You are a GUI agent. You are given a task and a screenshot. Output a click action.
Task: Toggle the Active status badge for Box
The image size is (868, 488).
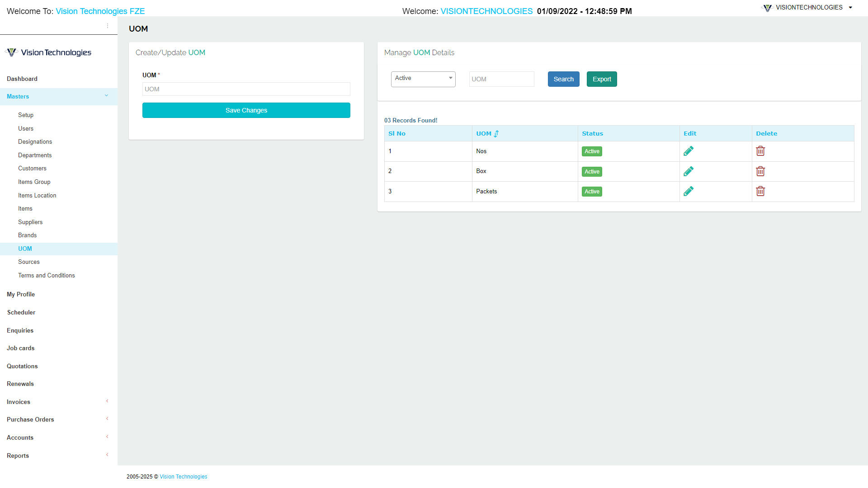click(x=592, y=171)
